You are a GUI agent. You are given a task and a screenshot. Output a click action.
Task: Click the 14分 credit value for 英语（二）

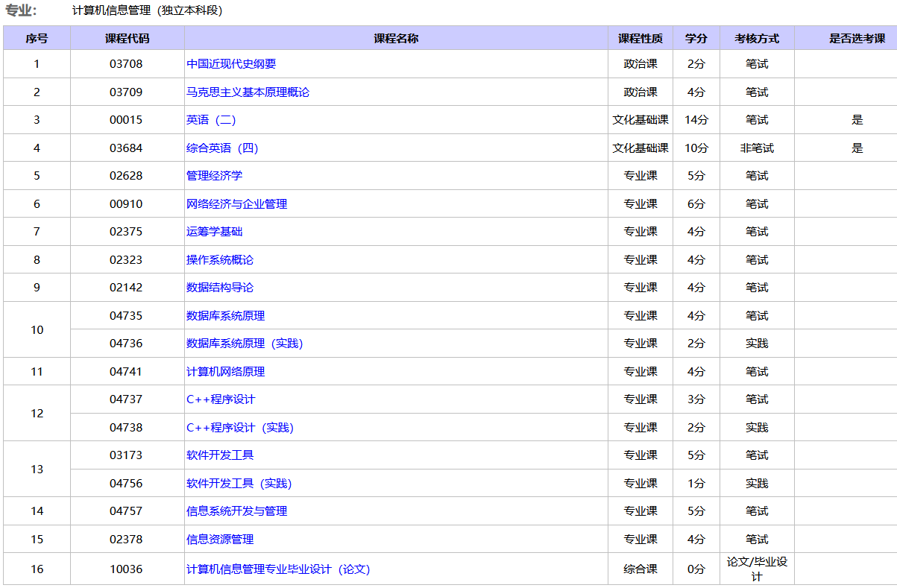tap(696, 120)
